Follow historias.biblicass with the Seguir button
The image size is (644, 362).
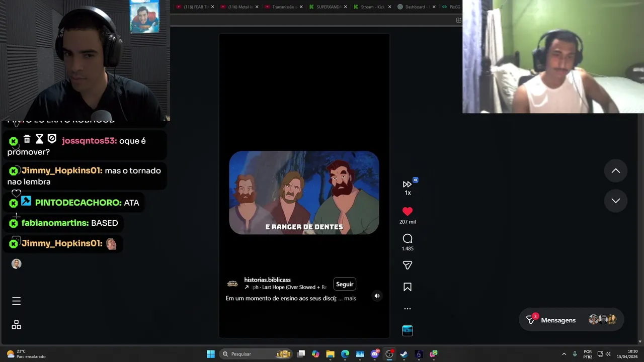click(x=345, y=284)
